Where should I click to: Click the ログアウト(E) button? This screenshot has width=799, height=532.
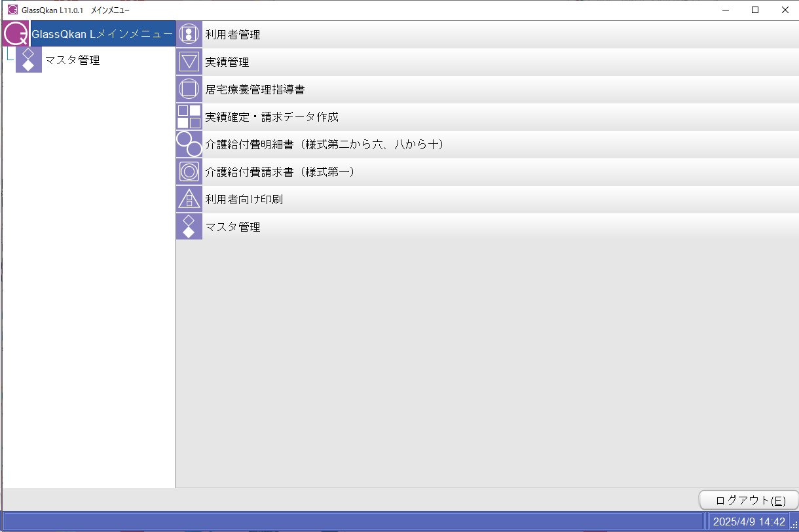pyautogui.click(x=748, y=499)
